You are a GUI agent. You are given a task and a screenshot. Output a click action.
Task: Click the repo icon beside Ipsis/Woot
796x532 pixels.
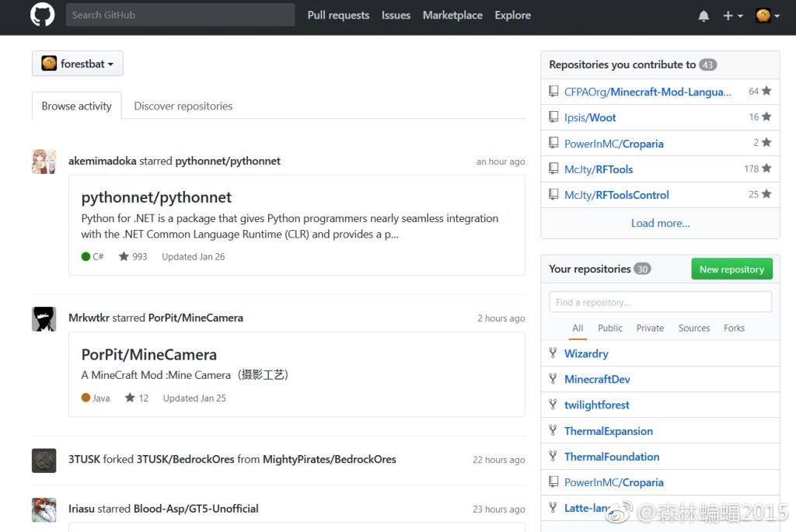[x=553, y=117]
